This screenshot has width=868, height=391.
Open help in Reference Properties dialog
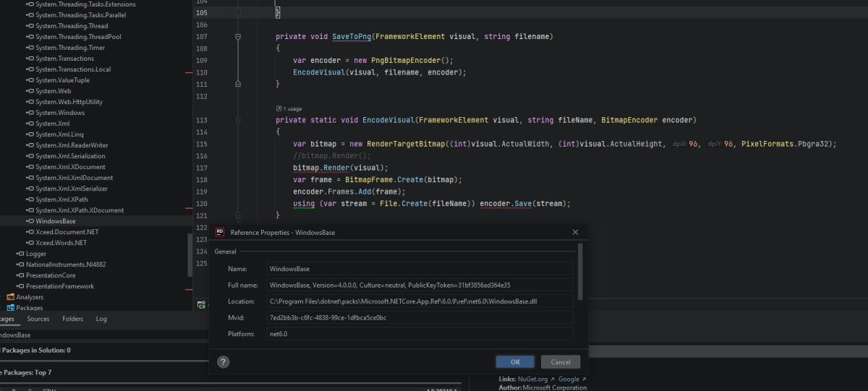(224, 362)
